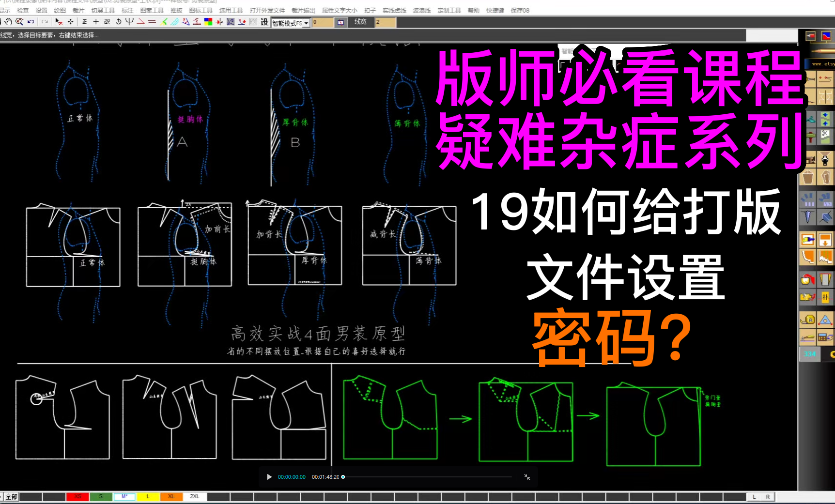This screenshot has width=835, height=504.
Task: Open the 图标工具 menu
Action: (201, 10)
